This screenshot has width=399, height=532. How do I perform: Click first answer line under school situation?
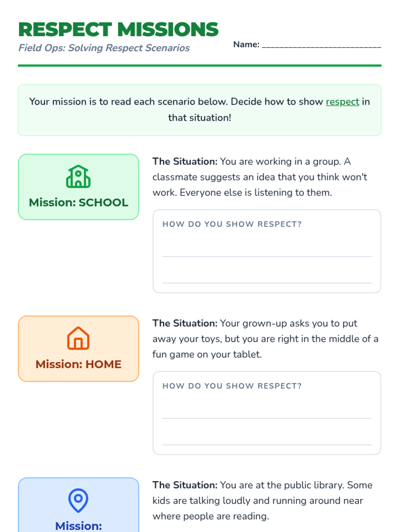point(267,256)
